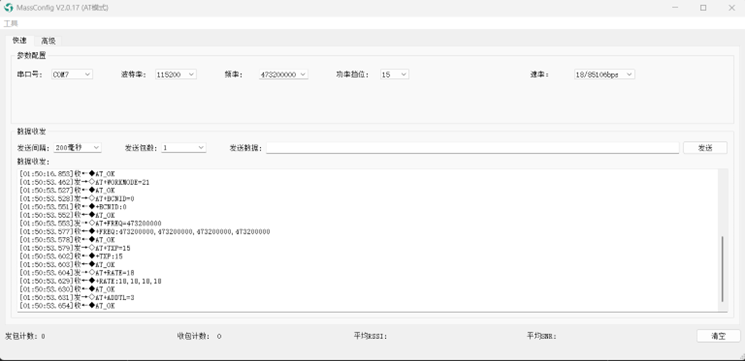Switch to the 高级 tab
Image resolution: width=745 pixels, height=361 pixels.
pyautogui.click(x=48, y=41)
